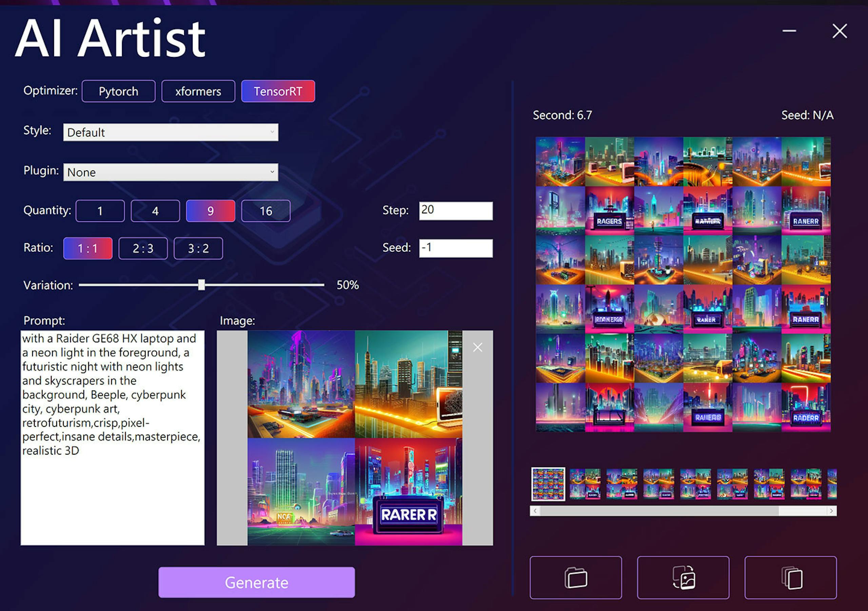The width and height of the screenshot is (868, 611).
Task: Select the second thumbnail in the history strip
Action: click(585, 484)
